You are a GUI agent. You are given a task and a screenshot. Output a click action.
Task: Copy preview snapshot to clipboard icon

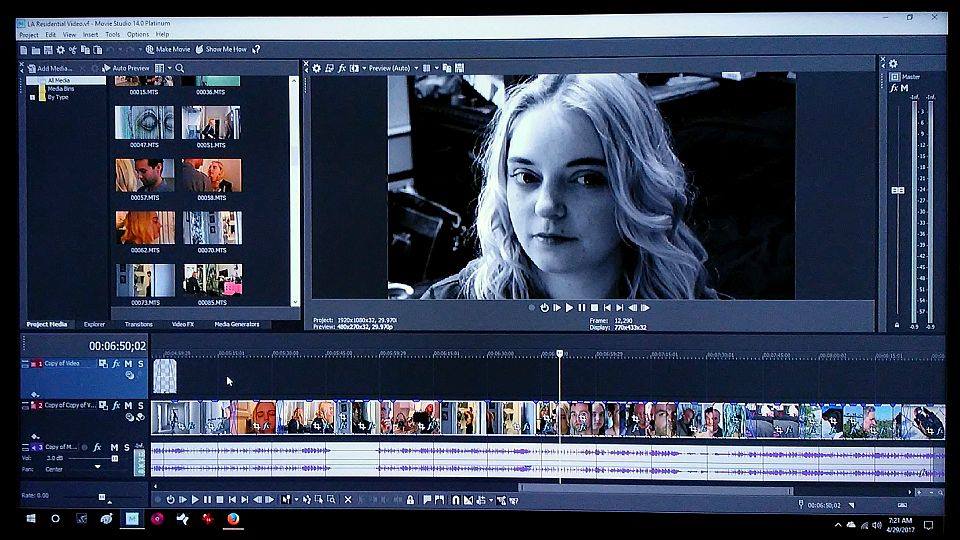tap(447, 69)
